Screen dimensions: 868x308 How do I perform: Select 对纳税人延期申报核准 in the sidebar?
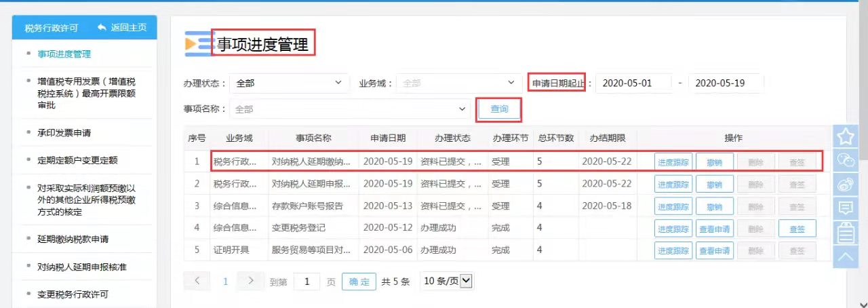tap(82, 267)
